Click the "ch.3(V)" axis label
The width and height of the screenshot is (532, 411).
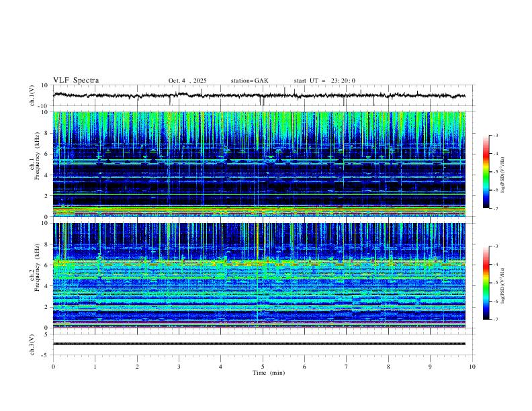(x=32, y=345)
